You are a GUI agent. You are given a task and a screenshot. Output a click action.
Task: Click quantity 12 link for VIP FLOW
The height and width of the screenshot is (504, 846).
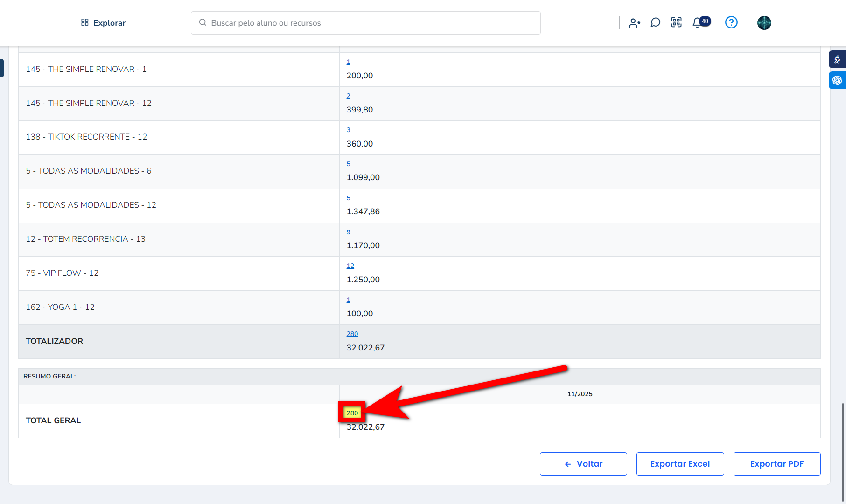pos(350,266)
